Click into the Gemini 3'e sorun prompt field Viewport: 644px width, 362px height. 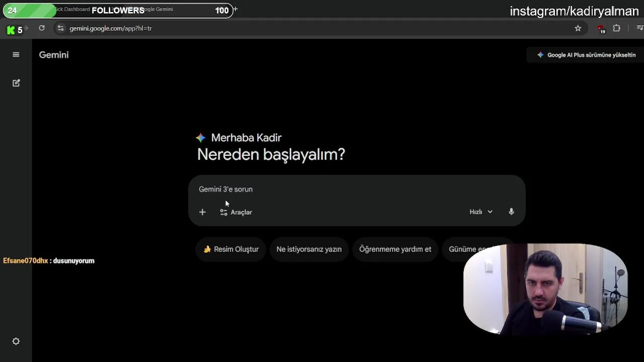tap(356, 189)
